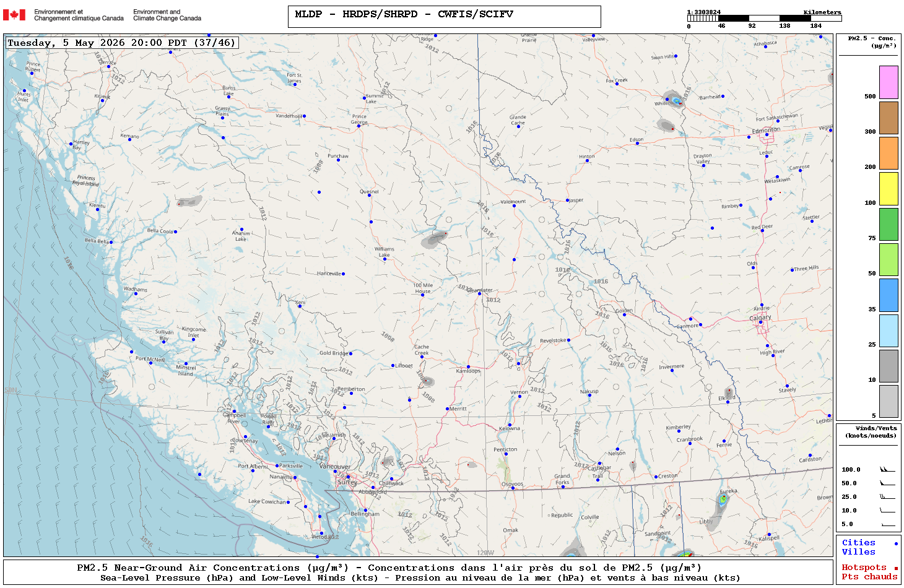Click the Vancouver label on map
The height and width of the screenshot is (588, 904).
tap(335, 467)
